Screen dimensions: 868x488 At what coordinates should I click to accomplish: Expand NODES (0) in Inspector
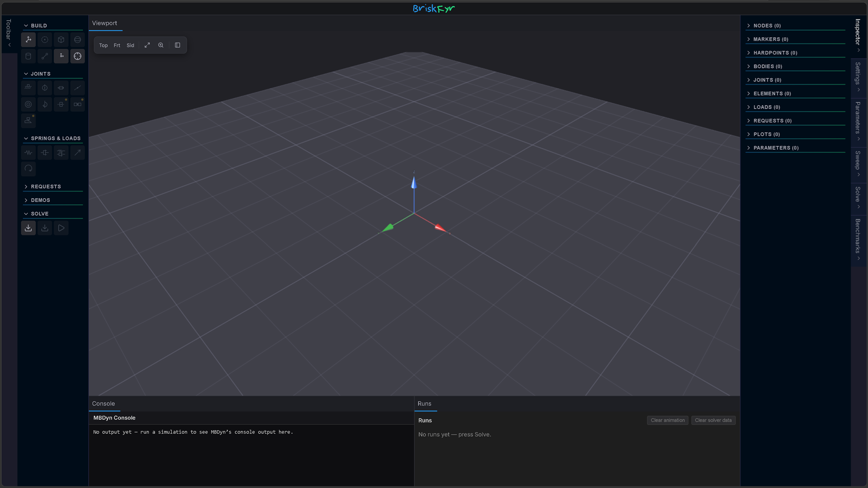click(x=795, y=26)
